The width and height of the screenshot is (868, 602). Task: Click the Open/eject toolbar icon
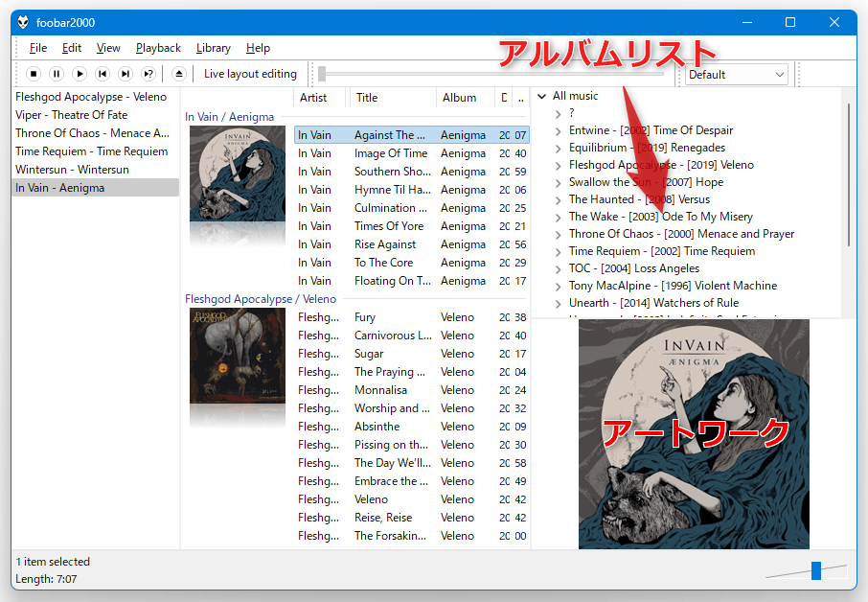[x=179, y=74]
